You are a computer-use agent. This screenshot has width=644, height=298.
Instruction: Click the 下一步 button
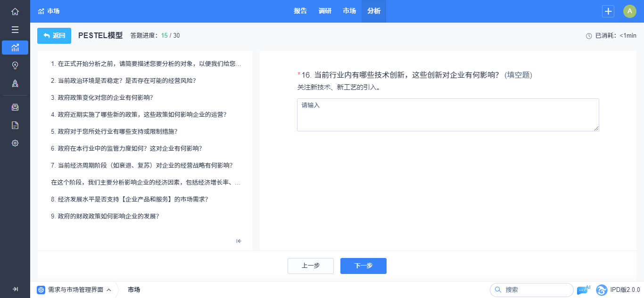click(363, 266)
